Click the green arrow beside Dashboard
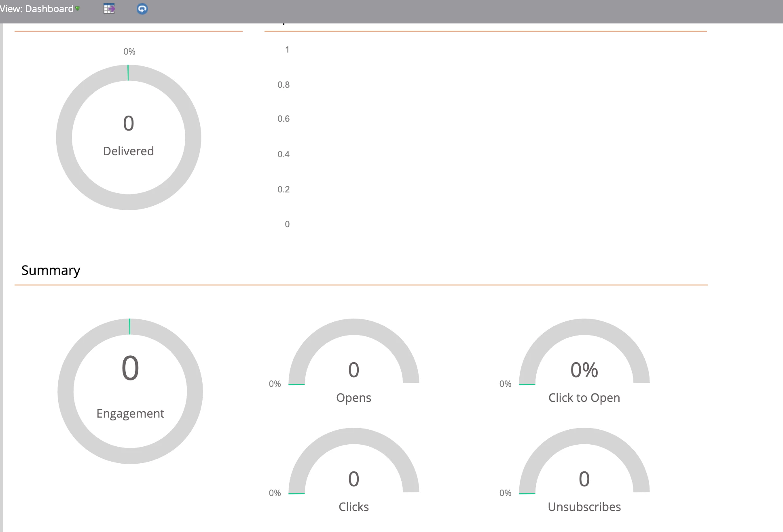Viewport: 783px width, 532px height. click(x=78, y=8)
